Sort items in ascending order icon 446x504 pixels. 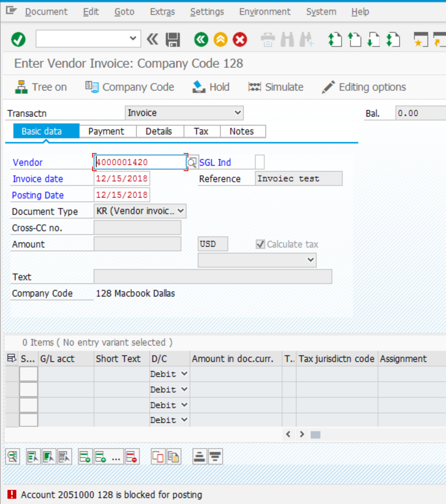point(200,456)
